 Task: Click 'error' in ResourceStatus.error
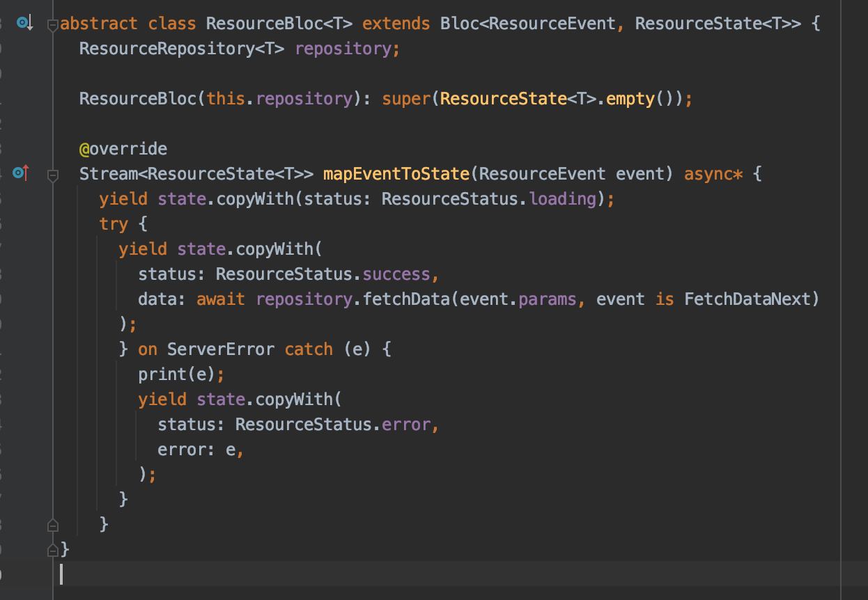tap(406, 425)
